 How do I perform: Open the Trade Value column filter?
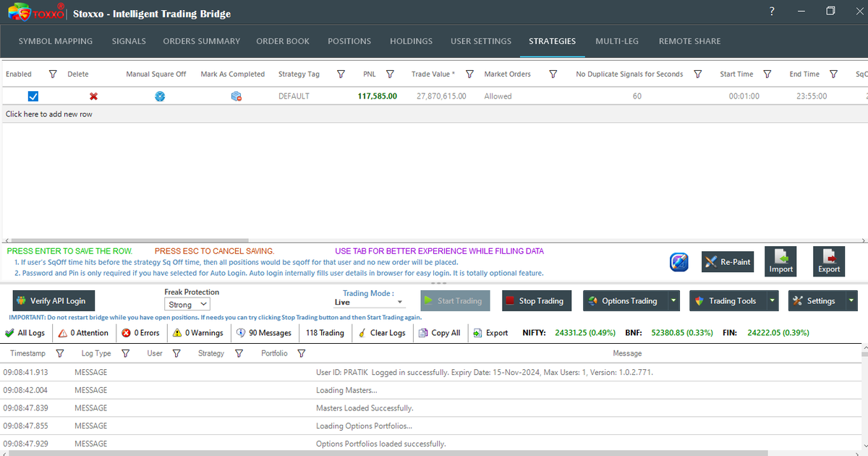coord(469,74)
